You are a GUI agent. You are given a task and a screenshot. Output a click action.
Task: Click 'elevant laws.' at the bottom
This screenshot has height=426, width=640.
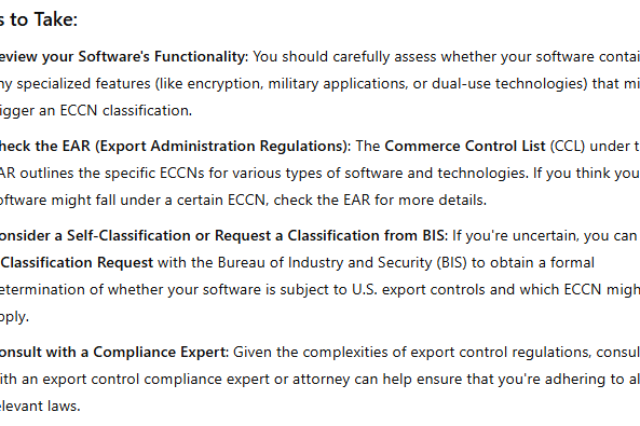pos(40,406)
